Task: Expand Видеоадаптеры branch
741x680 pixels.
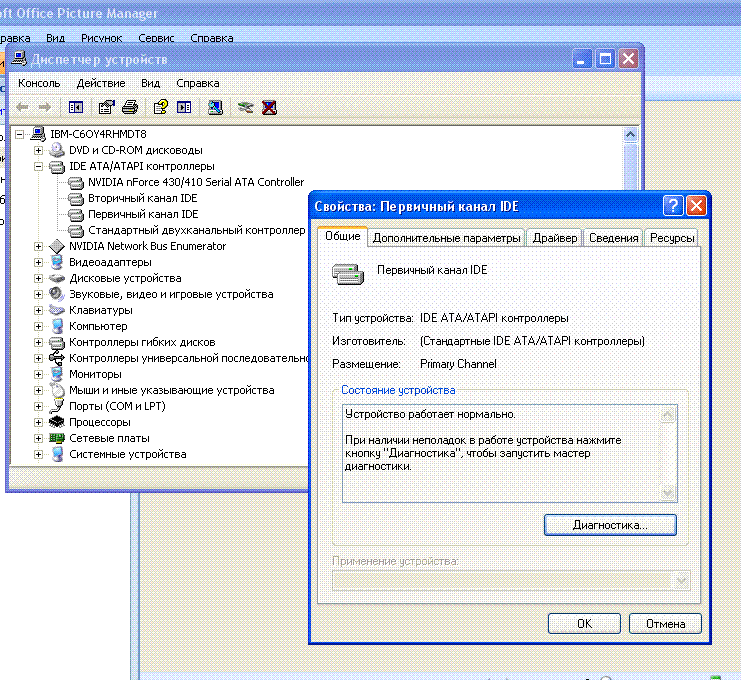Action: (38, 262)
